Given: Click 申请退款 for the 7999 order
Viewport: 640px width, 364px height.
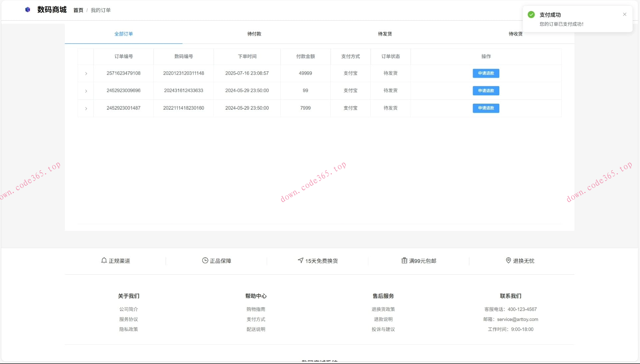Looking at the screenshot, I should pos(486,108).
